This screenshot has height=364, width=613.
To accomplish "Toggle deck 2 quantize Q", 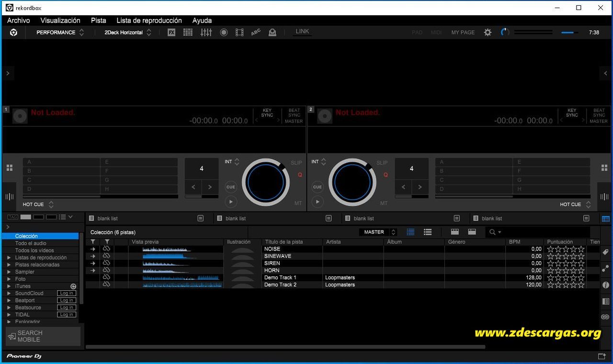I will tap(386, 175).
